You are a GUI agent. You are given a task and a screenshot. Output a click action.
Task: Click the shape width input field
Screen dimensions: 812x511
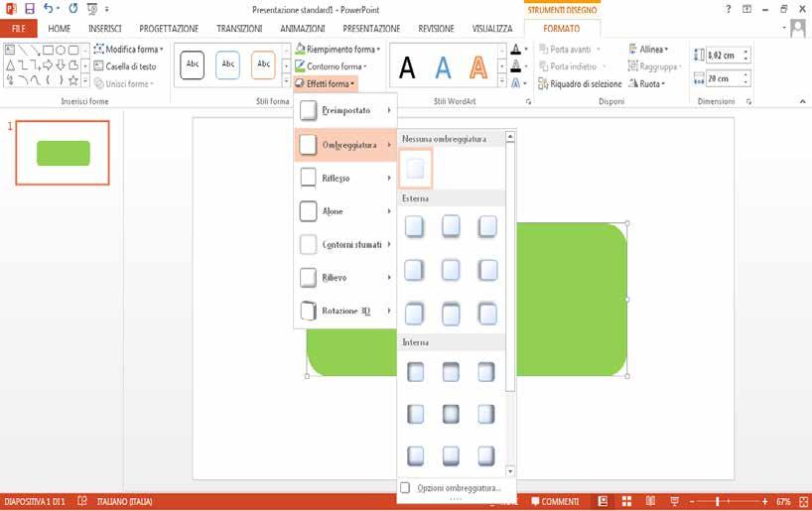[725, 78]
